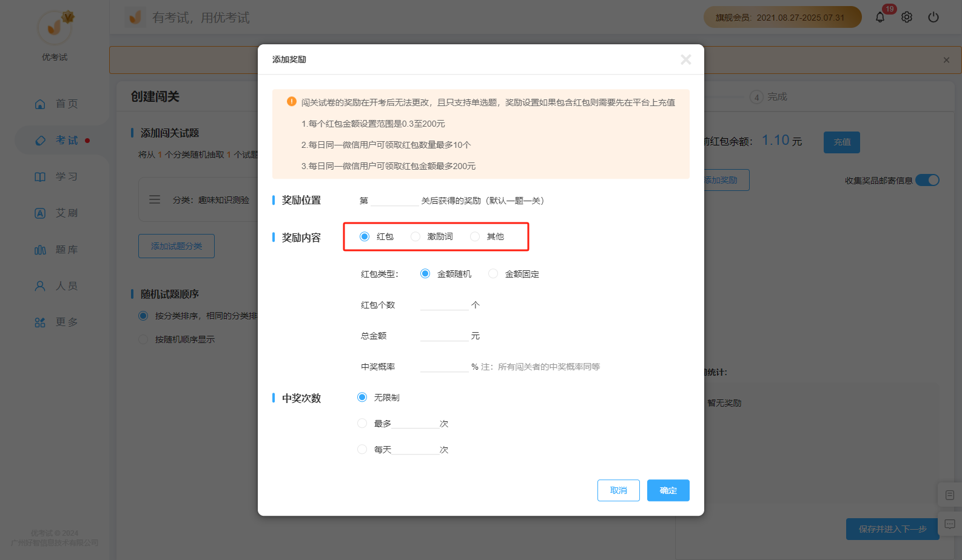
Task: Select the 红包 reward radio
Action: (365, 236)
